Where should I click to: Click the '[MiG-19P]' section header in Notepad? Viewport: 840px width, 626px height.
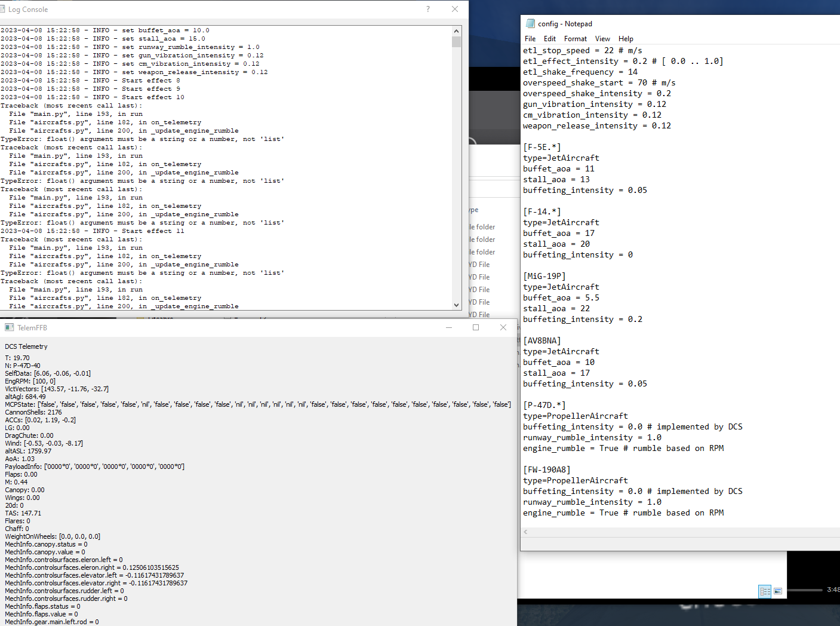(x=544, y=277)
